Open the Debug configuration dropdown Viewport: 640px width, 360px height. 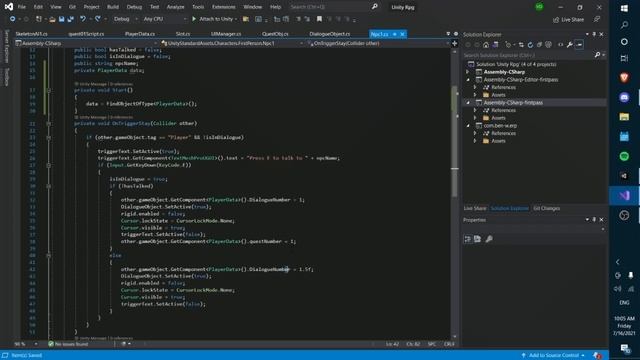(x=125, y=19)
